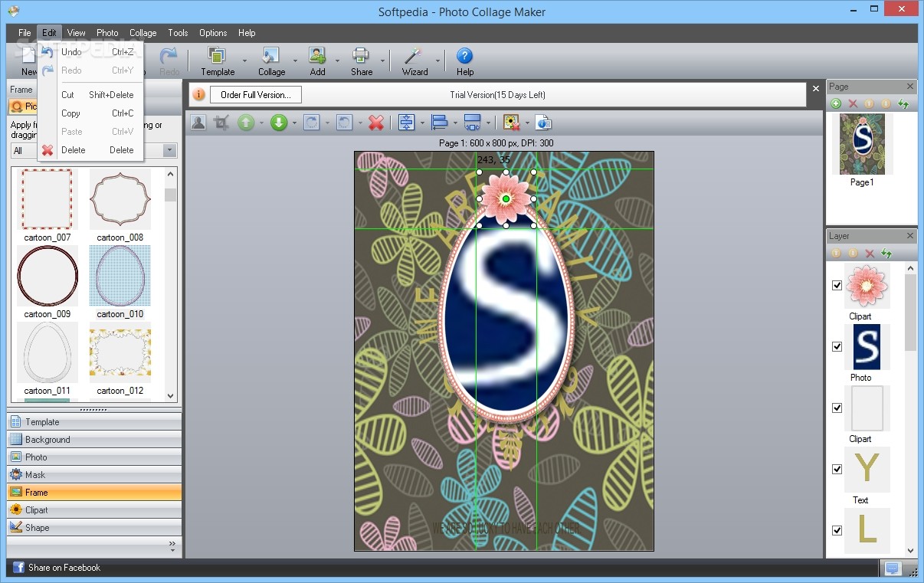Select the cartoon_009 frame thumbnail
Screen dimensions: 924x583
48,276
